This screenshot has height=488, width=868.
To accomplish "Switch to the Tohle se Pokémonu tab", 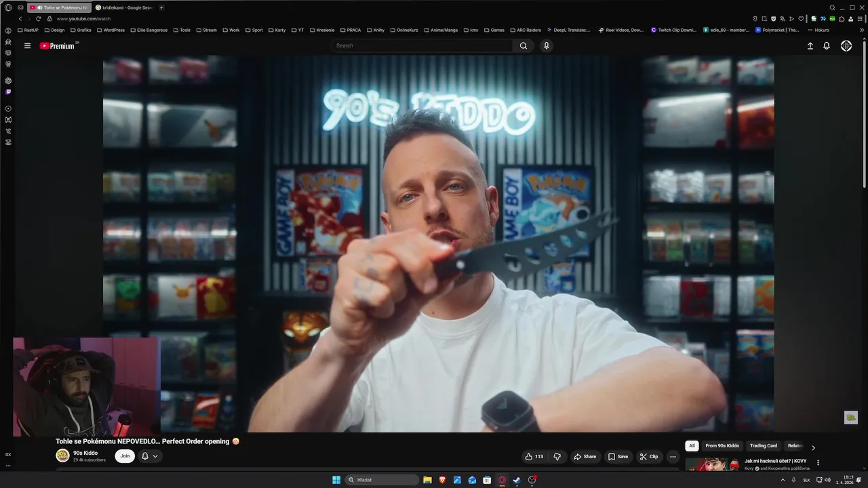I will 60,7.
